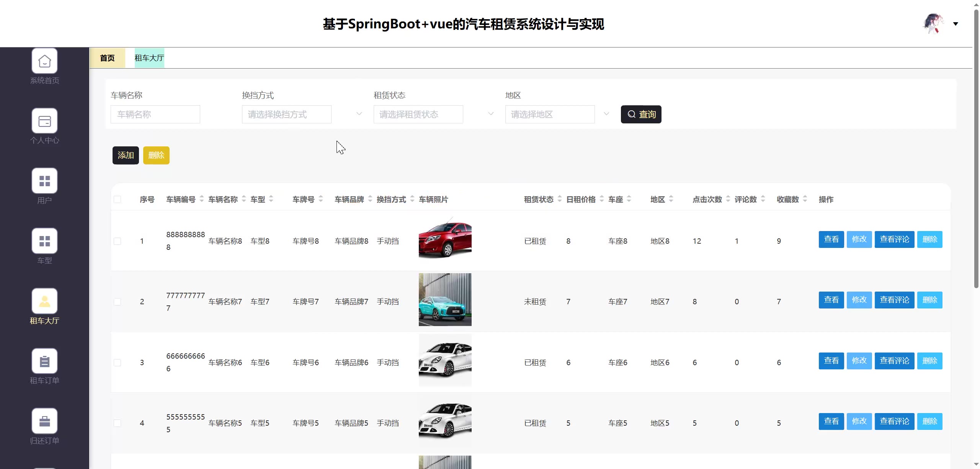Expand the 租赁状态 dropdown
This screenshot has width=980, height=469.
point(418,114)
